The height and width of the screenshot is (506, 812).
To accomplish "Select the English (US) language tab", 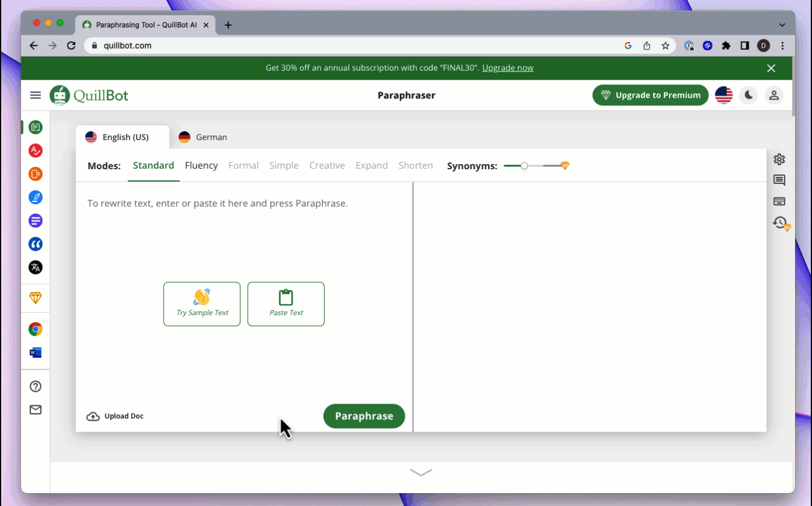I will point(122,137).
